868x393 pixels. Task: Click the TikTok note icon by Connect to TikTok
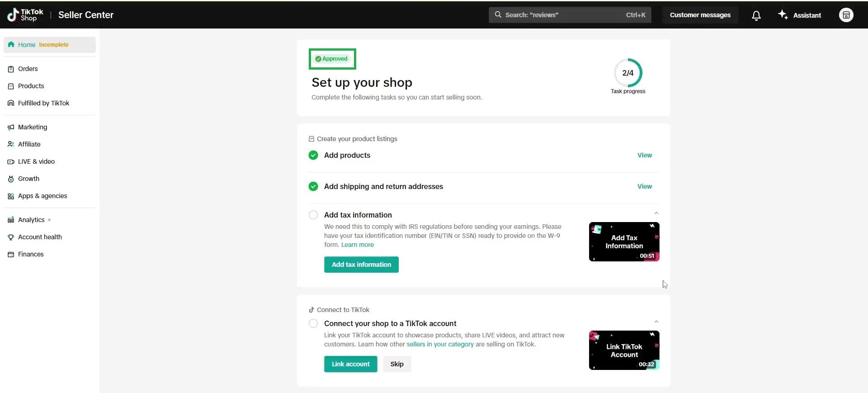(311, 310)
